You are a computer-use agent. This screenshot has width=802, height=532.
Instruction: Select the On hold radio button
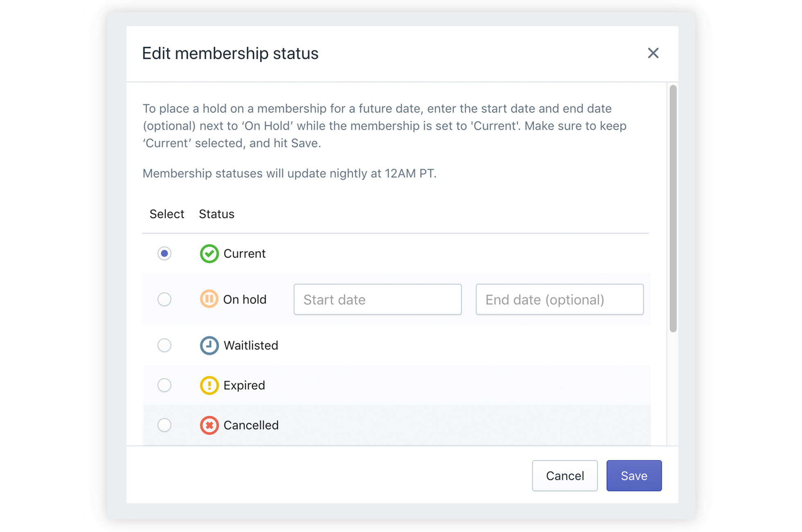[x=164, y=299]
